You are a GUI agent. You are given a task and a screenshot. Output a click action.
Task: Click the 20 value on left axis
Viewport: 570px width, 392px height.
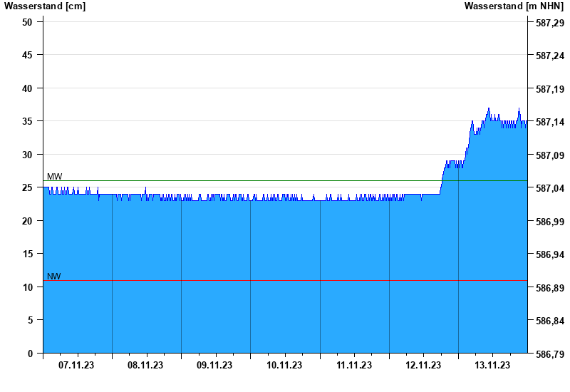coord(27,221)
